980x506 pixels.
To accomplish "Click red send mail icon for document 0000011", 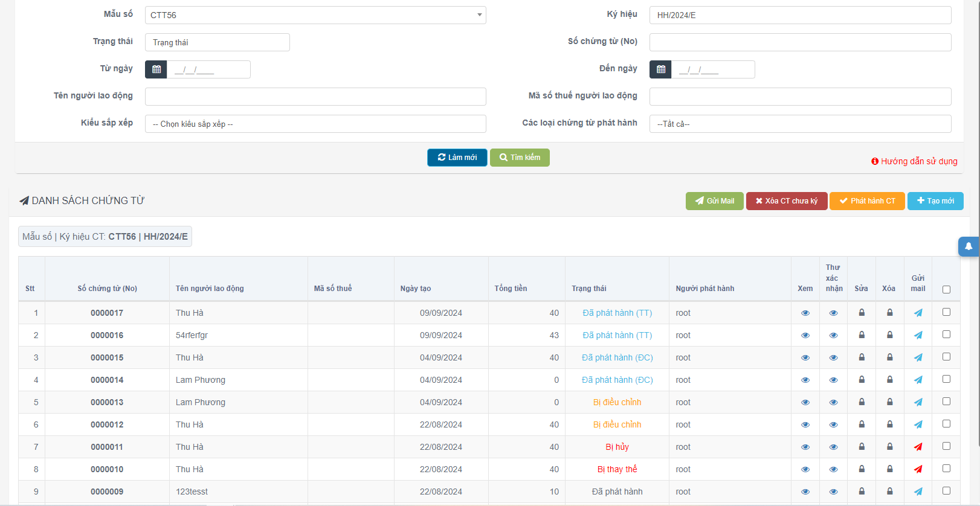I will [x=918, y=447].
